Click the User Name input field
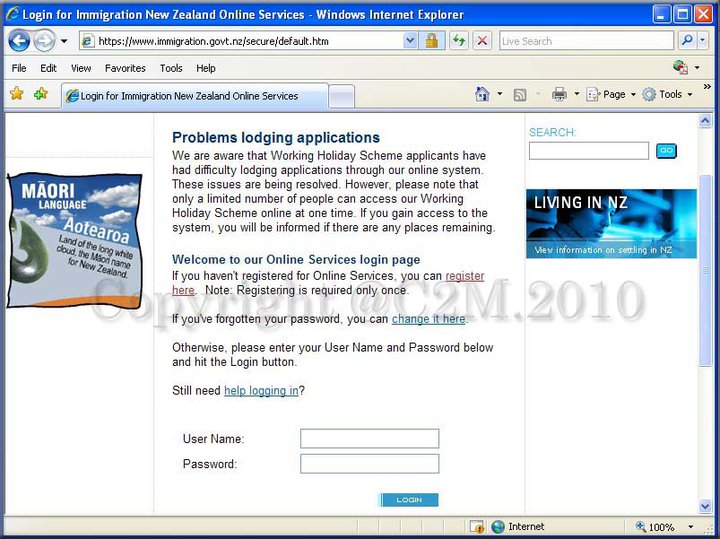720x539 pixels. pos(369,439)
